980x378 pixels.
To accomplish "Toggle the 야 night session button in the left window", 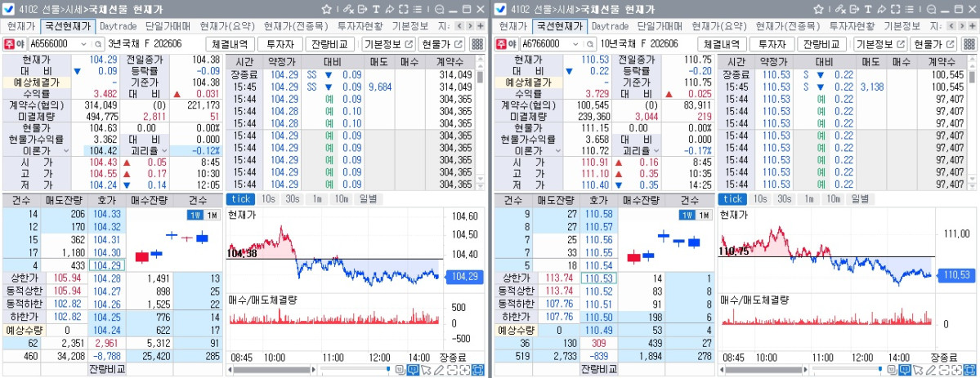I will [20, 44].
